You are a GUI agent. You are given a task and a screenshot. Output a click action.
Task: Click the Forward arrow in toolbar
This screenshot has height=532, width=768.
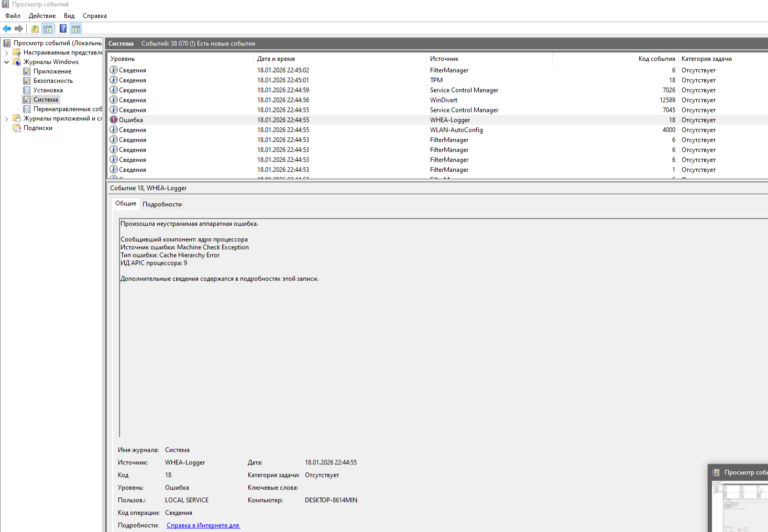tap(19, 29)
